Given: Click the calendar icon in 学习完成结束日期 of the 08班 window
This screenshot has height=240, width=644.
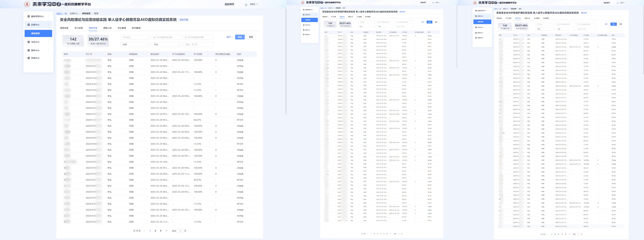Looking at the screenshot, I should pos(186,37).
